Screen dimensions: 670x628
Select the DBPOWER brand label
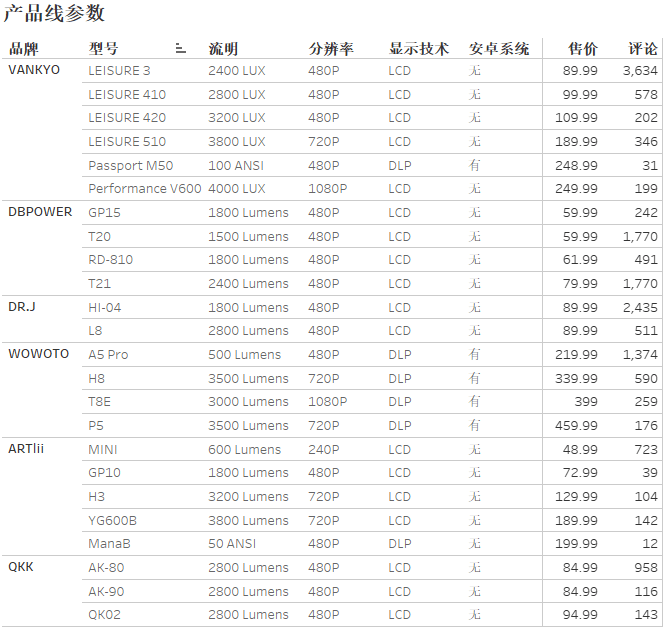pyautogui.click(x=40, y=211)
